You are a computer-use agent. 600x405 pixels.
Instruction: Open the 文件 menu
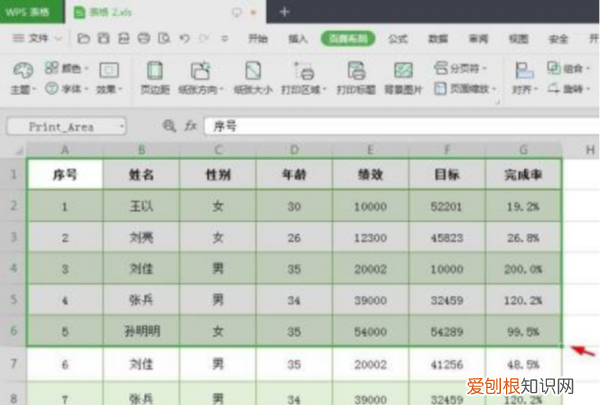coord(37,38)
